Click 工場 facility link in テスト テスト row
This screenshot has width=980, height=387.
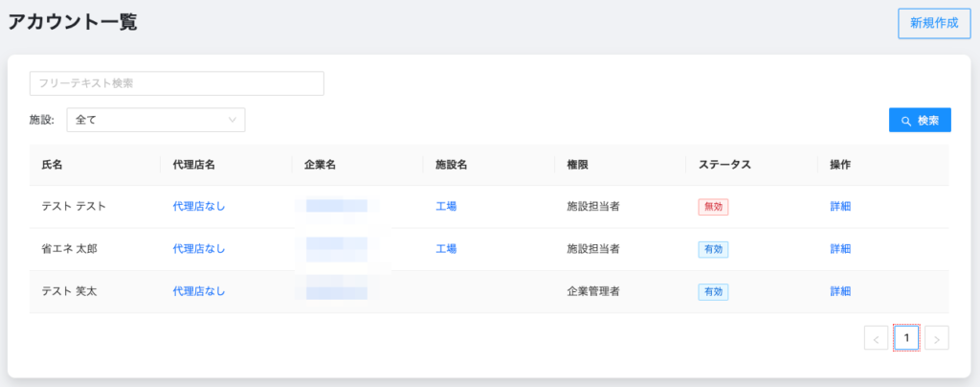[x=446, y=206]
